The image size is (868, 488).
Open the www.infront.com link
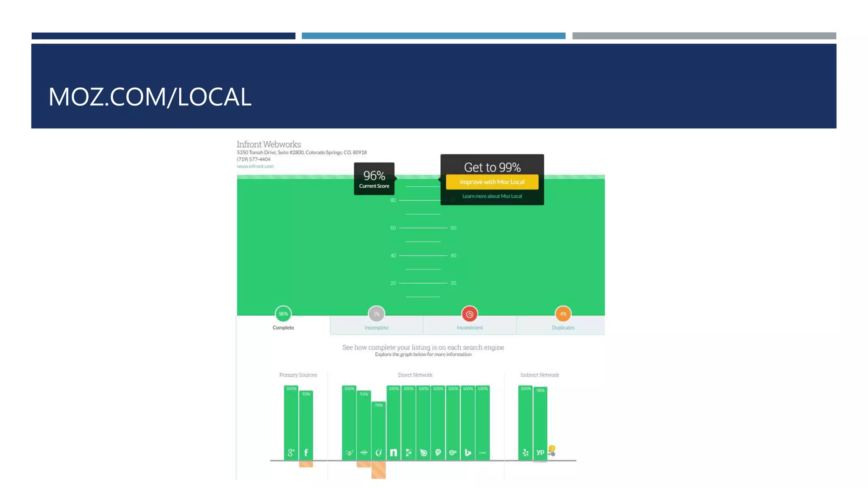(255, 166)
